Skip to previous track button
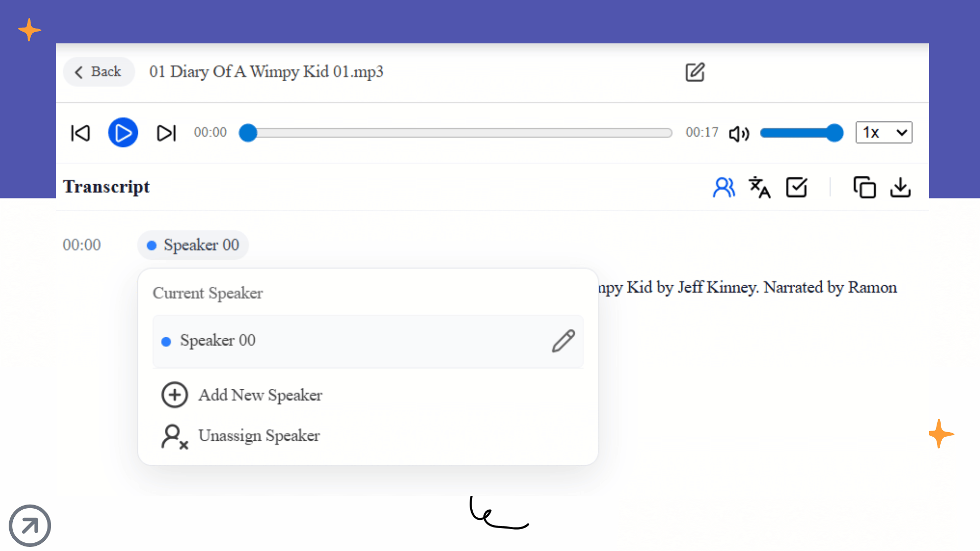980x551 pixels. [80, 133]
